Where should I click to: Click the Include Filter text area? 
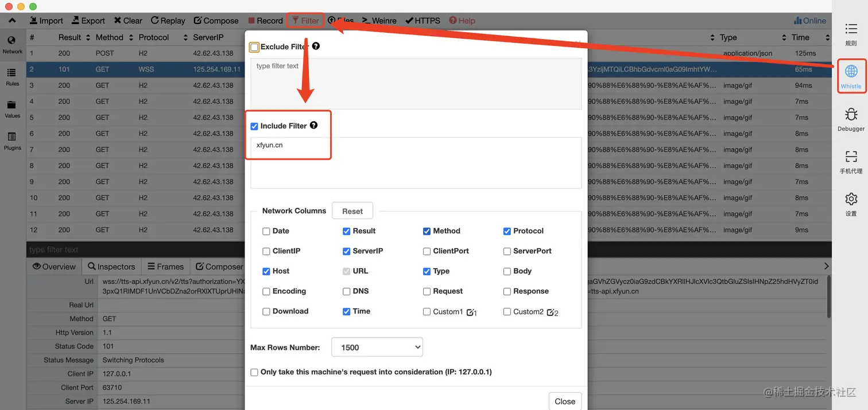click(x=416, y=163)
